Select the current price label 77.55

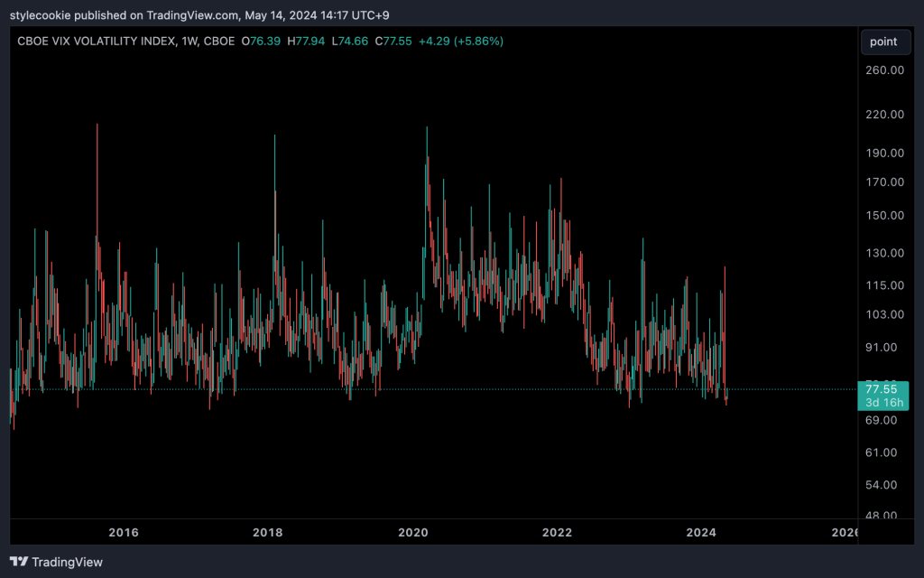(x=877, y=389)
